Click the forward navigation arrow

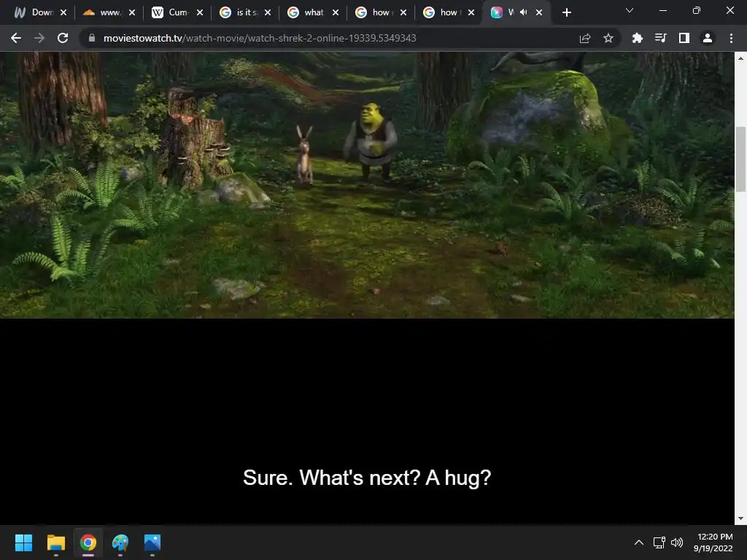click(39, 38)
